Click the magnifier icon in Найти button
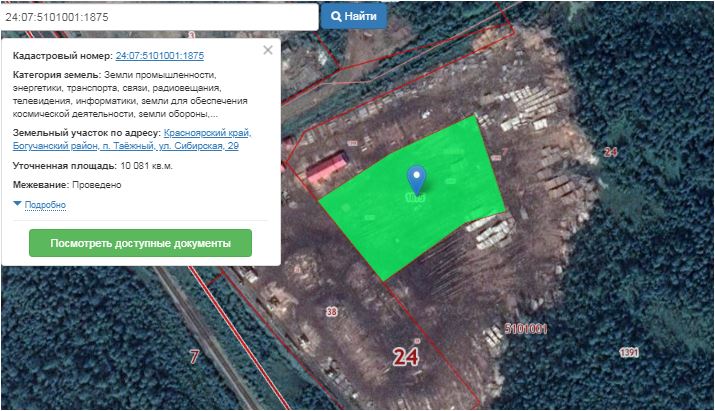715x411 pixels. (x=336, y=17)
